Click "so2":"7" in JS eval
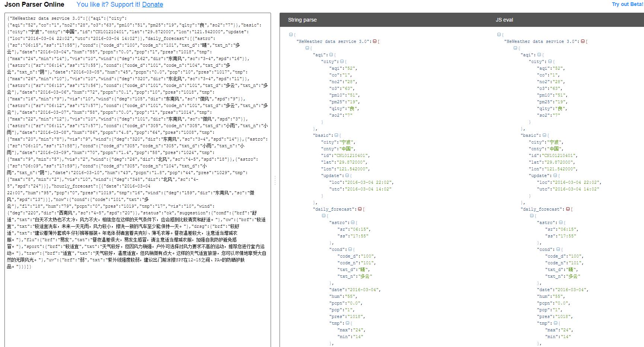The image size is (644, 347). coord(549,115)
